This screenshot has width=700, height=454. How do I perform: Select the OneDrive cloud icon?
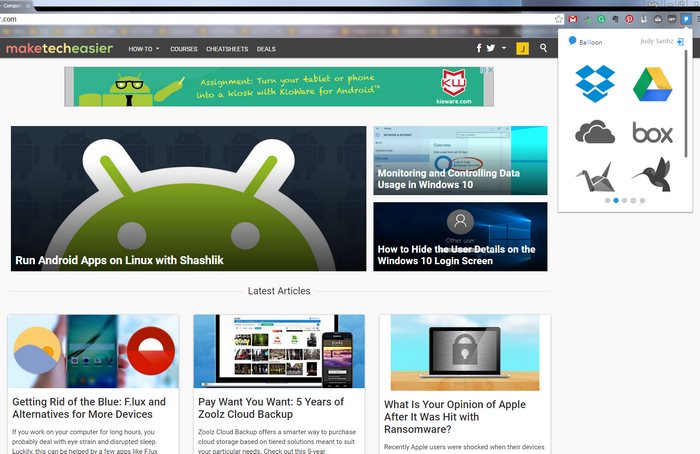pos(595,132)
